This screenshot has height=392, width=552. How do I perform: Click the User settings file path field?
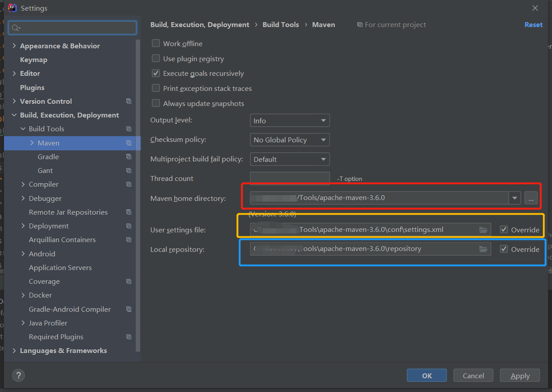370,230
